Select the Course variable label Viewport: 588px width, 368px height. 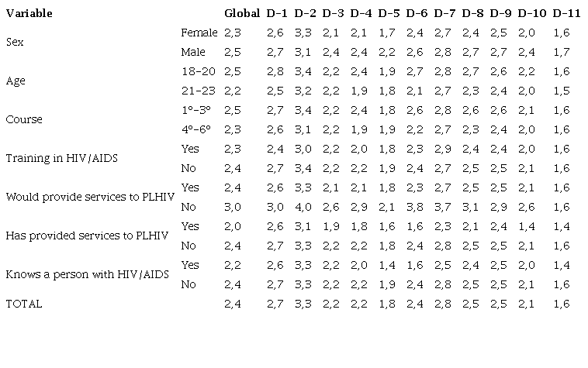[x=22, y=119]
